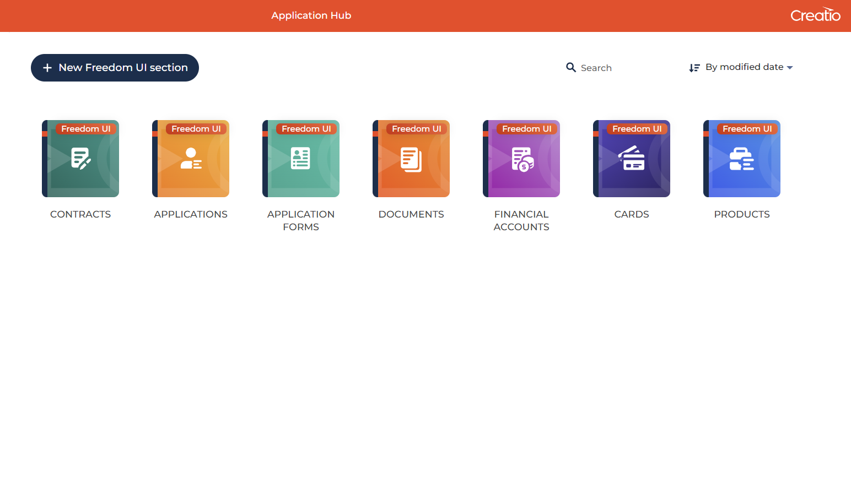The width and height of the screenshot is (851, 504).
Task: Create a New Freedom UI section
Action: point(115,68)
